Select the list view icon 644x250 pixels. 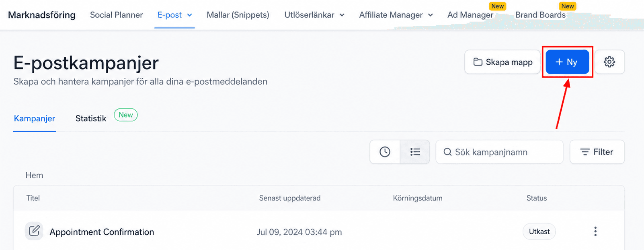[415, 152]
